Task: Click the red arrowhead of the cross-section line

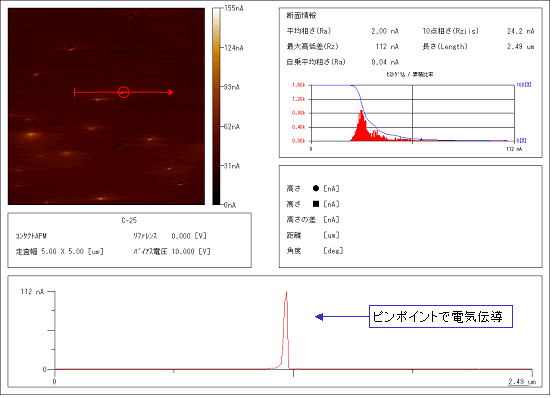Action: pos(171,92)
